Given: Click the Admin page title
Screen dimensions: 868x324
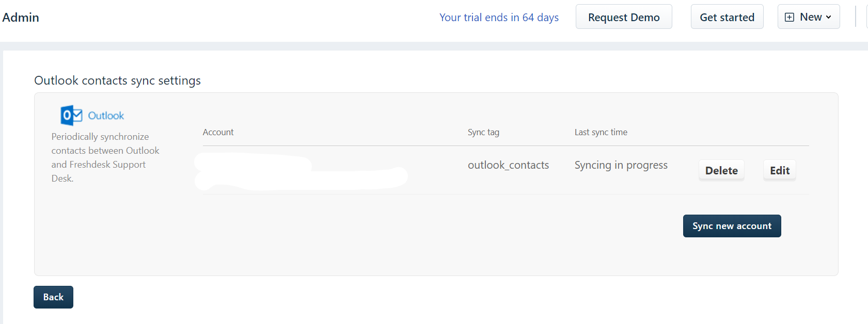Looking at the screenshot, I should pyautogui.click(x=21, y=17).
